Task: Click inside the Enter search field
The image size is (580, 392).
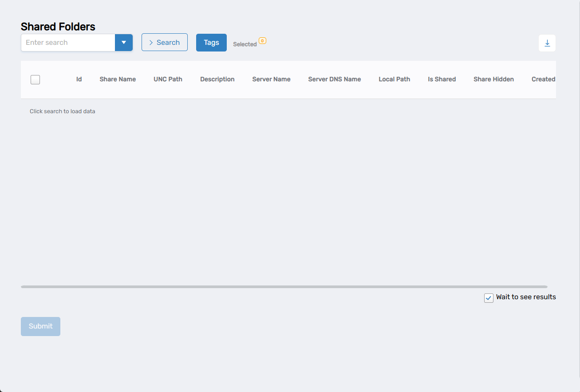Action: pos(67,42)
